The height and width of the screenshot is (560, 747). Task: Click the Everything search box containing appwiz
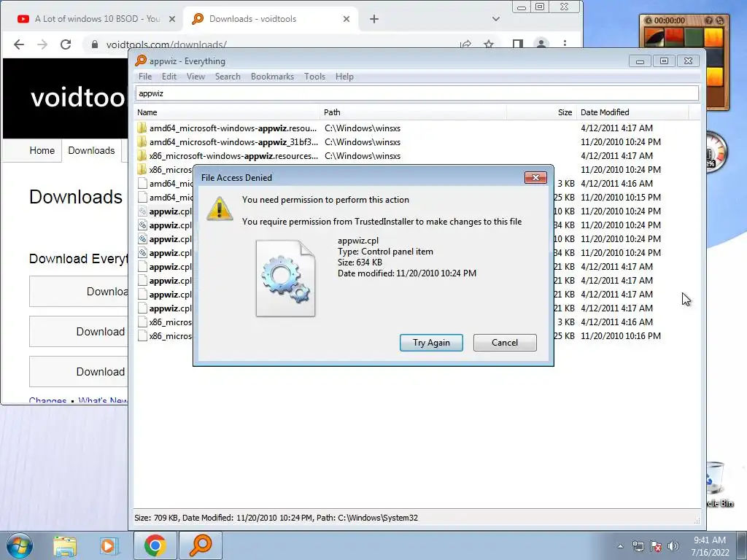417,93
